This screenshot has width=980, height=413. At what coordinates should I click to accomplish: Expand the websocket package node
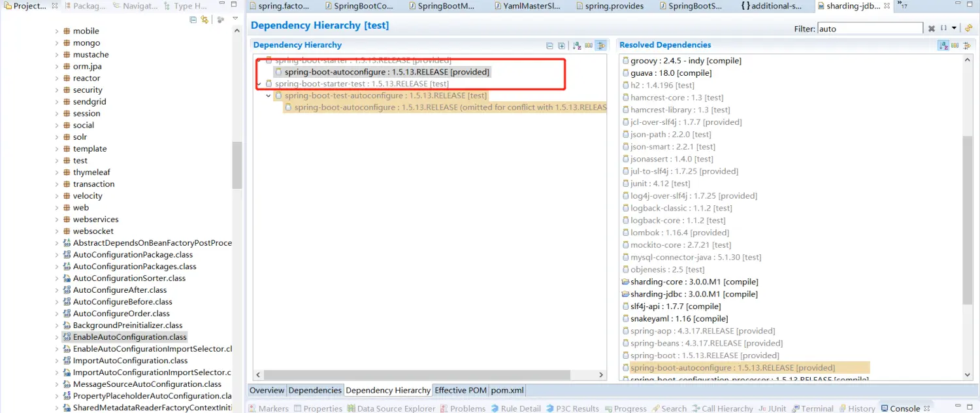tap(57, 231)
